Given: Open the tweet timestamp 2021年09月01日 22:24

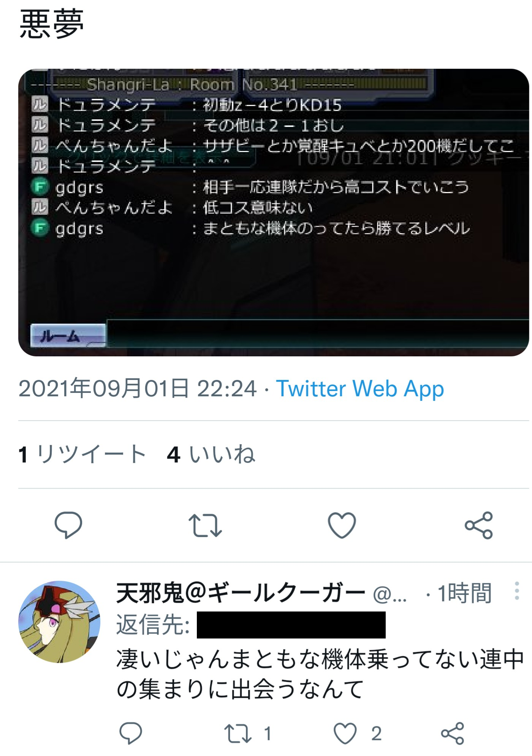Looking at the screenshot, I should click(138, 389).
